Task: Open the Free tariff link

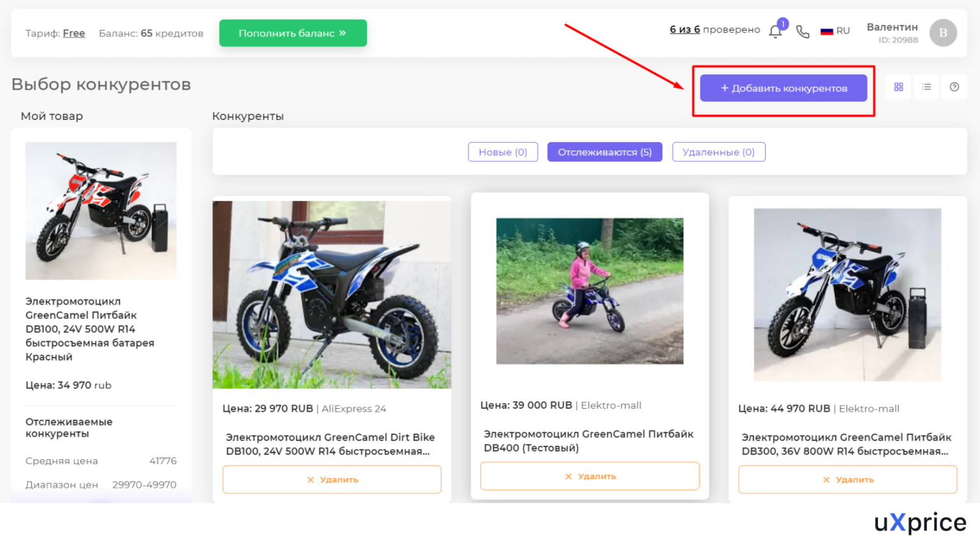Action: pos(74,33)
